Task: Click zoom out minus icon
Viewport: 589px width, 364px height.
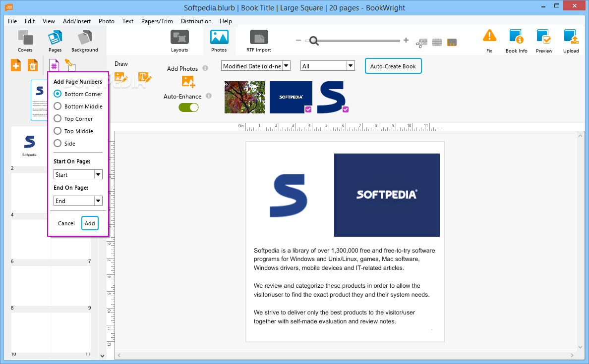Action: click(x=298, y=40)
